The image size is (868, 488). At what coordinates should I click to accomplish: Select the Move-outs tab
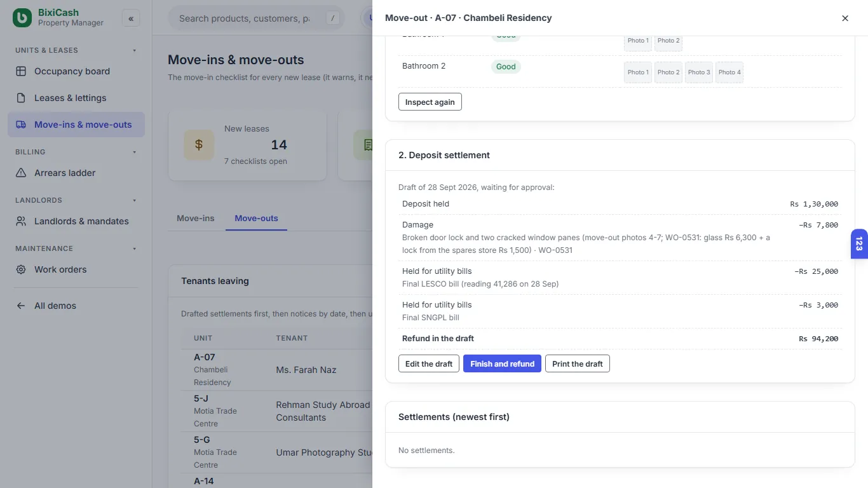[256, 218]
